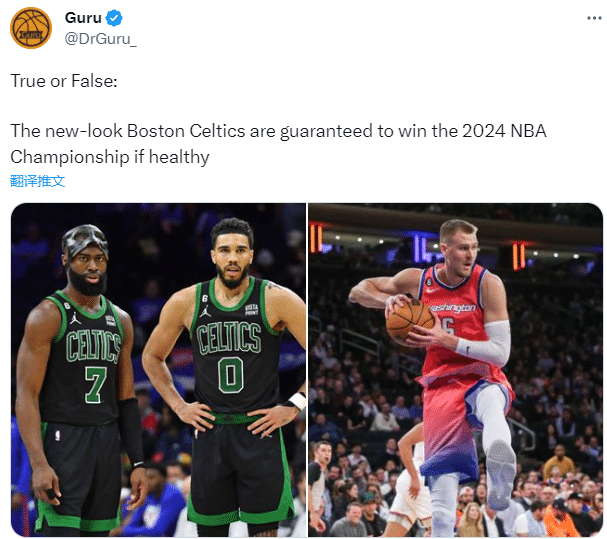Click the face mask on the left player
Image resolution: width=607 pixels, height=539 pixels.
[x=86, y=240]
